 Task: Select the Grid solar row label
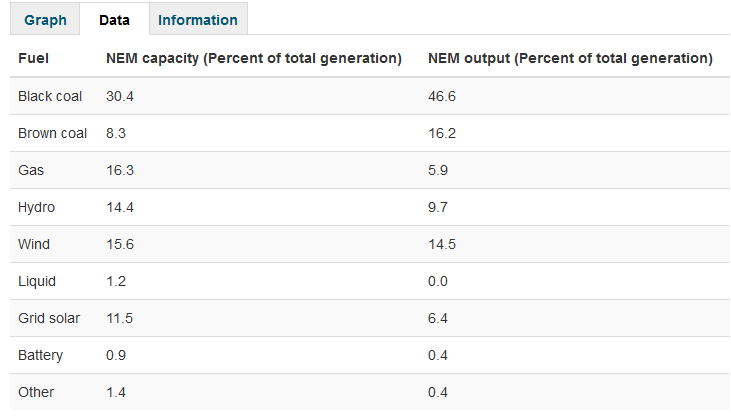(x=49, y=318)
